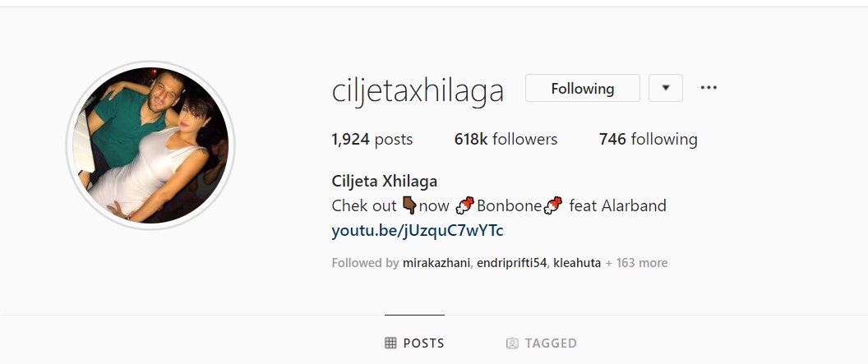Open kleahuta's profile
Viewport: 868px width, 364px height.
577,263
